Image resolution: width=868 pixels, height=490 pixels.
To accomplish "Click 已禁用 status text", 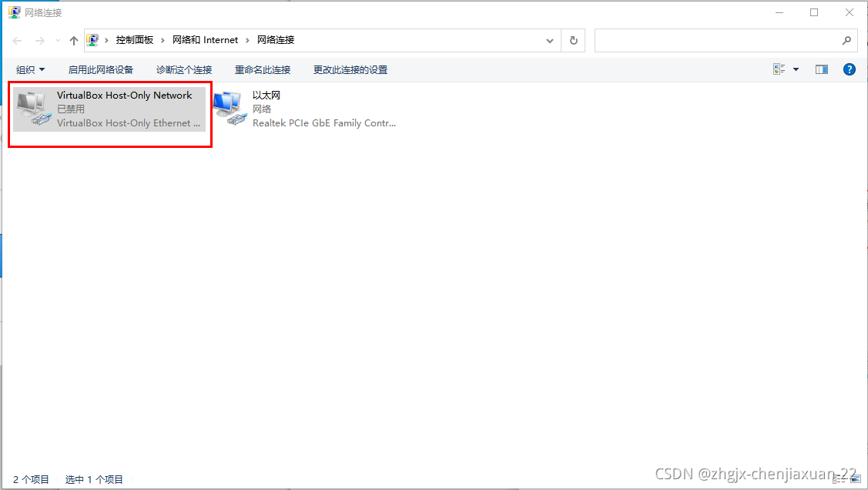I will point(71,109).
